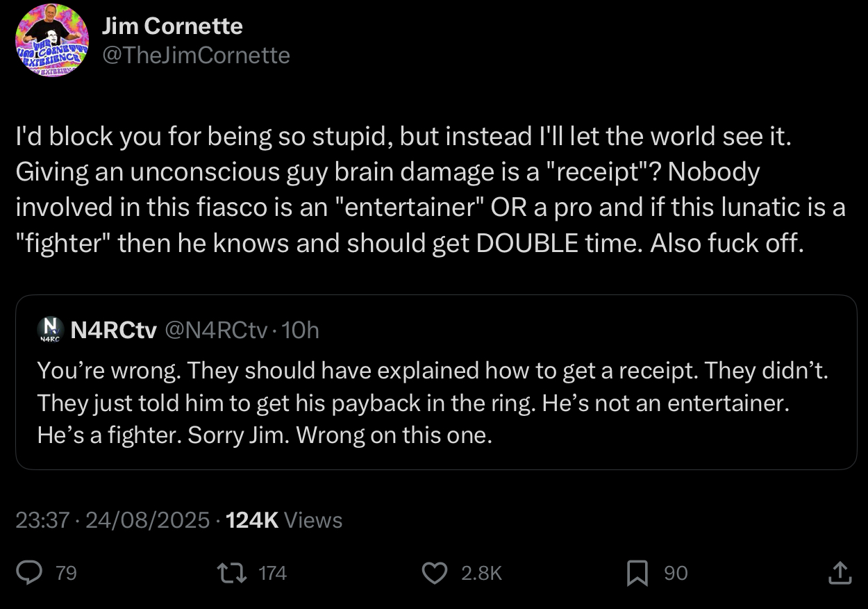This screenshot has height=609, width=868.
Task: Click the 174 reposts count
Action: pos(272,573)
